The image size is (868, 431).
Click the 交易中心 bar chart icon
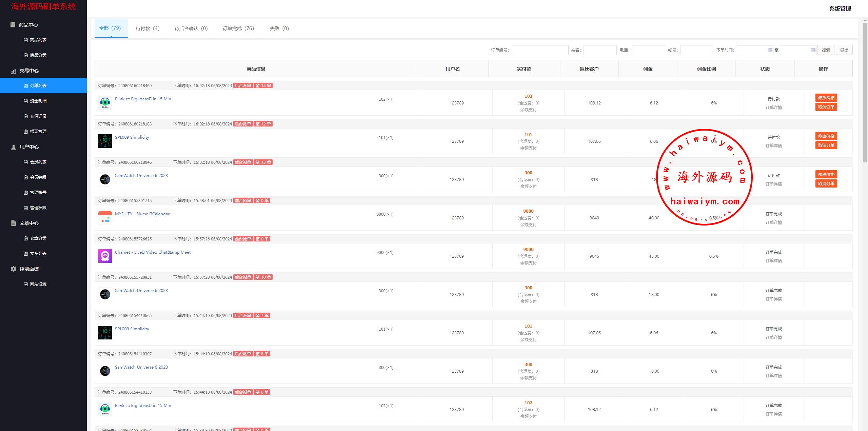(x=14, y=71)
